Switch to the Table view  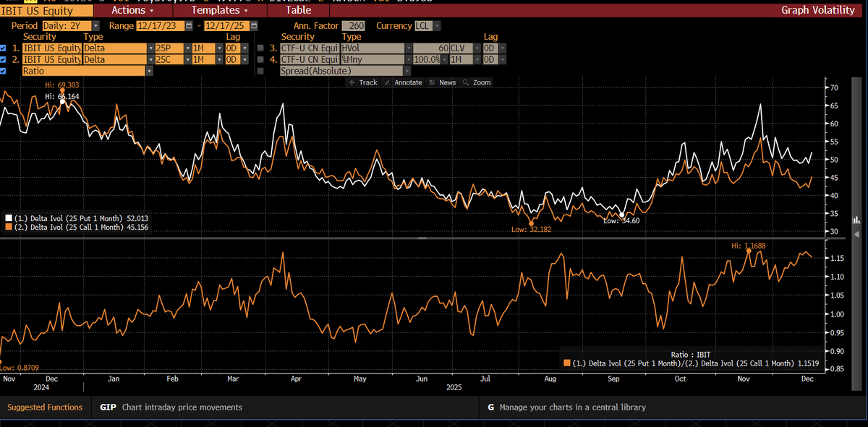(x=298, y=10)
